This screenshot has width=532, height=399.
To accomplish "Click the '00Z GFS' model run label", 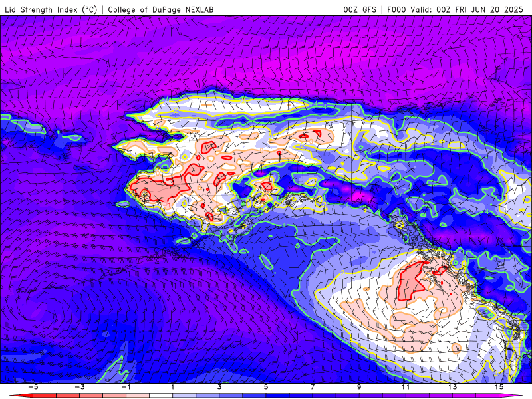I will 360,9.
